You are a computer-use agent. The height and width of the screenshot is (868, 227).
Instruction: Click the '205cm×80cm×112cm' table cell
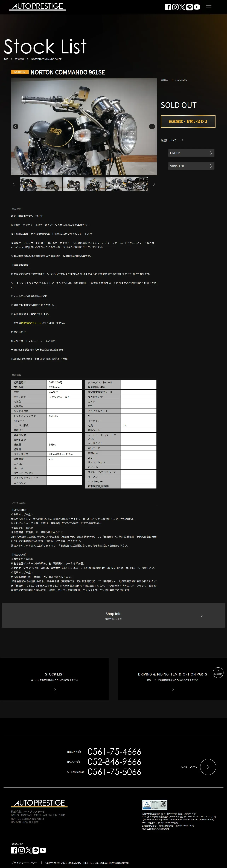point(64,454)
